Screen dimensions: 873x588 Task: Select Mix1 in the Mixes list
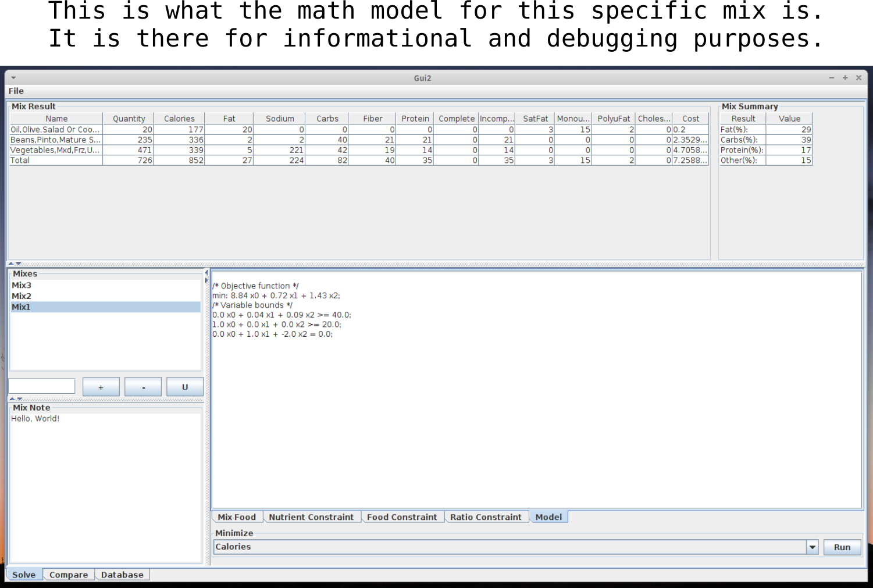point(105,307)
